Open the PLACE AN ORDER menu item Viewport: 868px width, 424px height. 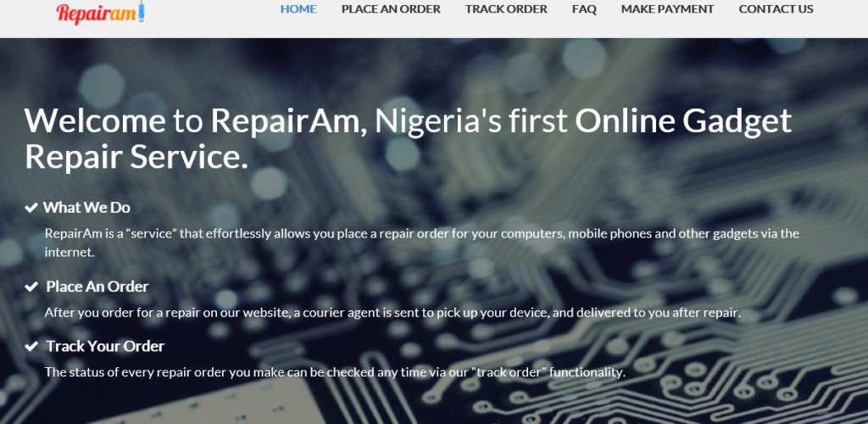(x=391, y=9)
